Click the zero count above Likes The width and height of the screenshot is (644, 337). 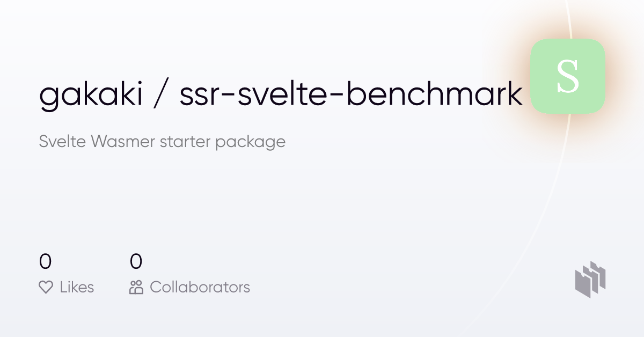(46, 262)
